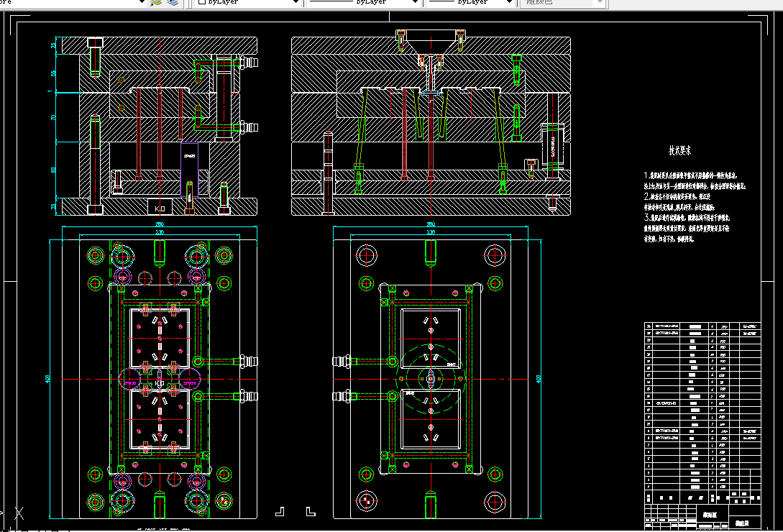
Task: Open the ByLayer lineweight dropdown
Action: pyautogui.click(x=509, y=3)
